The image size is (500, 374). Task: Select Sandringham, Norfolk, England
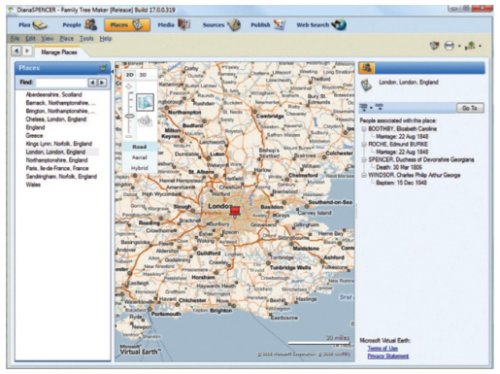[x=61, y=177]
